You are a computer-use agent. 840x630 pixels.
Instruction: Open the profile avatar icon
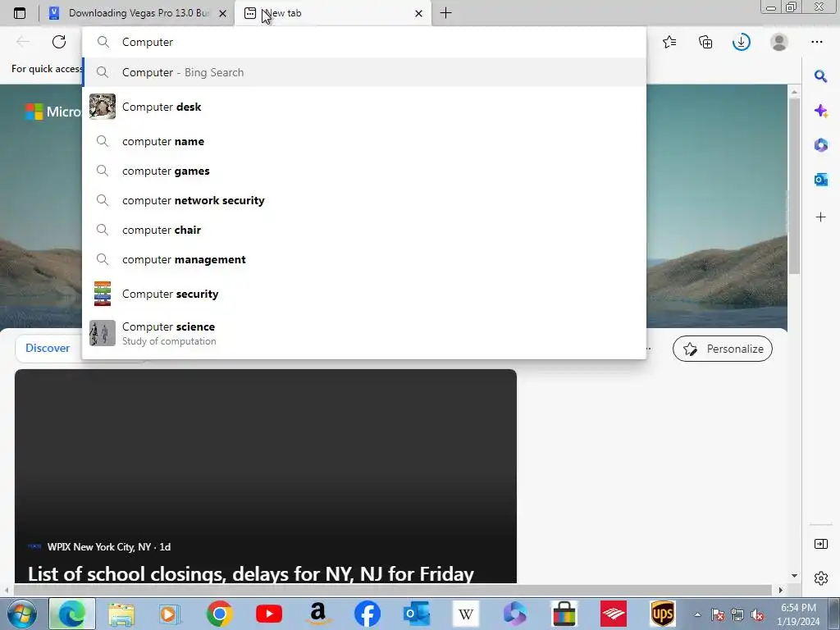pos(779,42)
